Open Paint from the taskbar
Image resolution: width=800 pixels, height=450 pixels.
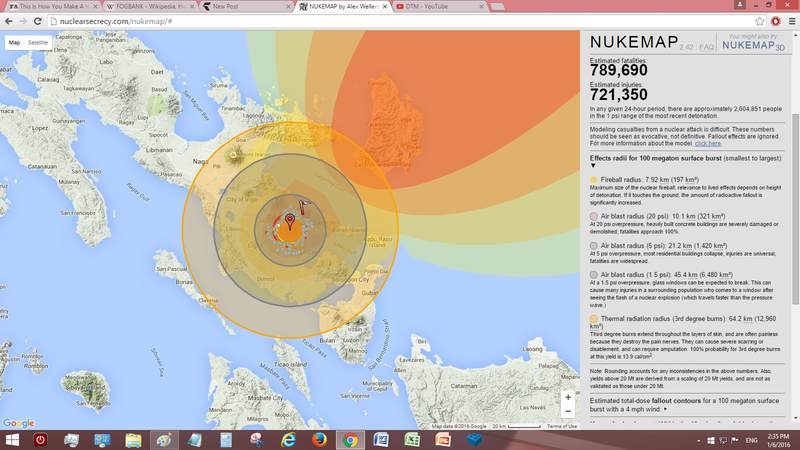(x=164, y=440)
